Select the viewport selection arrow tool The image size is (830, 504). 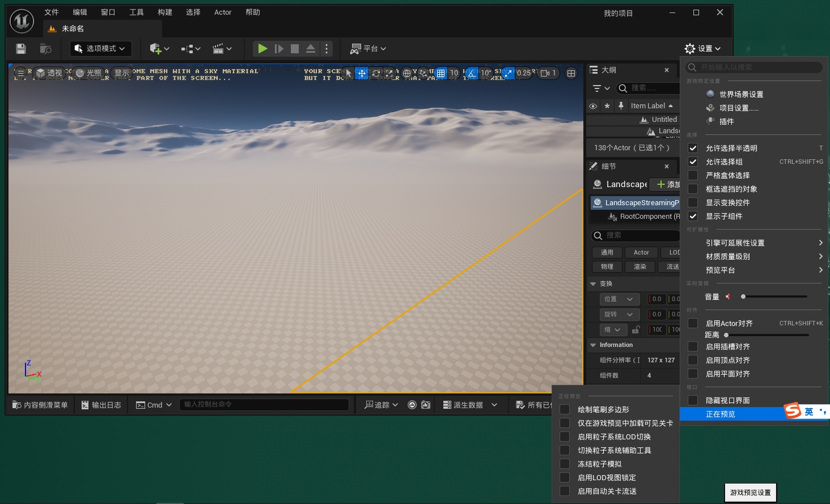click(348, 73)
